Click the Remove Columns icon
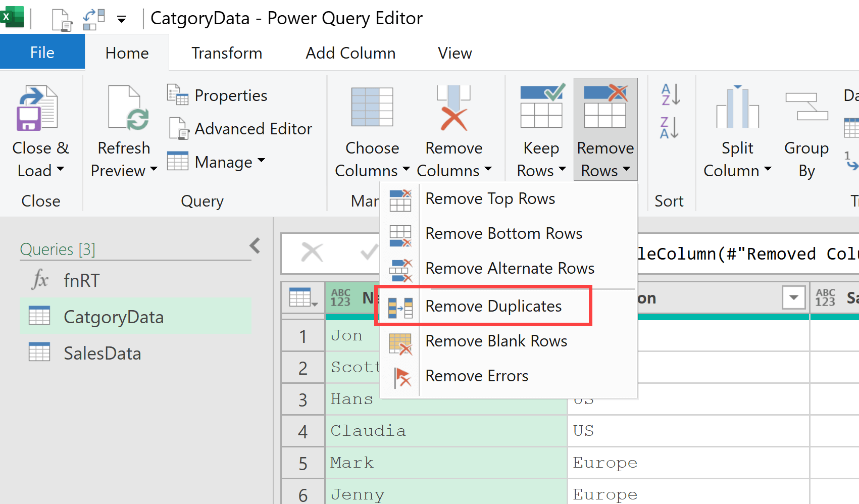 pos(453,108)
